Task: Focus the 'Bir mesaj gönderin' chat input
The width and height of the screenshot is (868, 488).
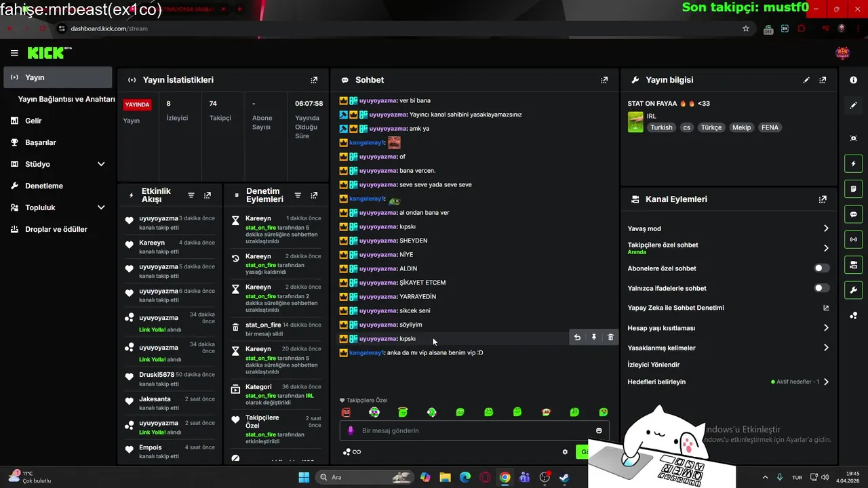Action: 475,430
